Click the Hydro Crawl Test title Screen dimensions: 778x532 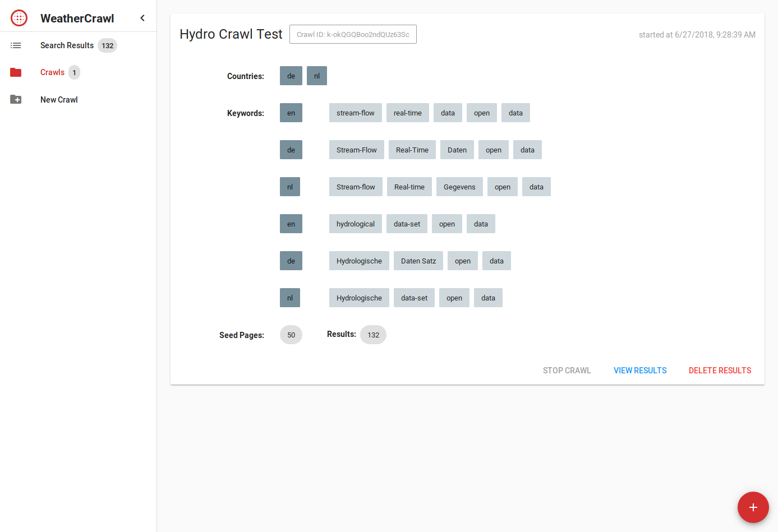click(231, 34)
